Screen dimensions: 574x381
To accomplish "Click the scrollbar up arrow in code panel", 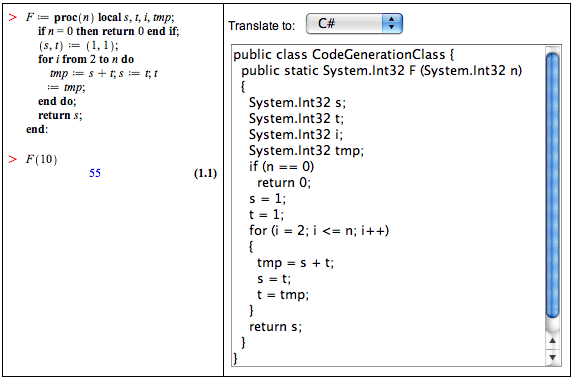I will (x=552, y=341).
